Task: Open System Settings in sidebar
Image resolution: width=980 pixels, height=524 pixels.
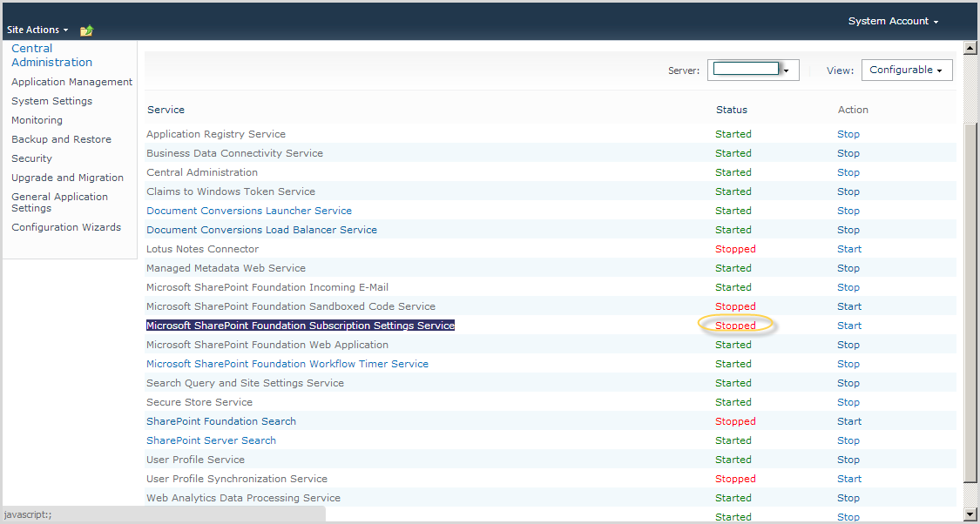Action: 51,101
